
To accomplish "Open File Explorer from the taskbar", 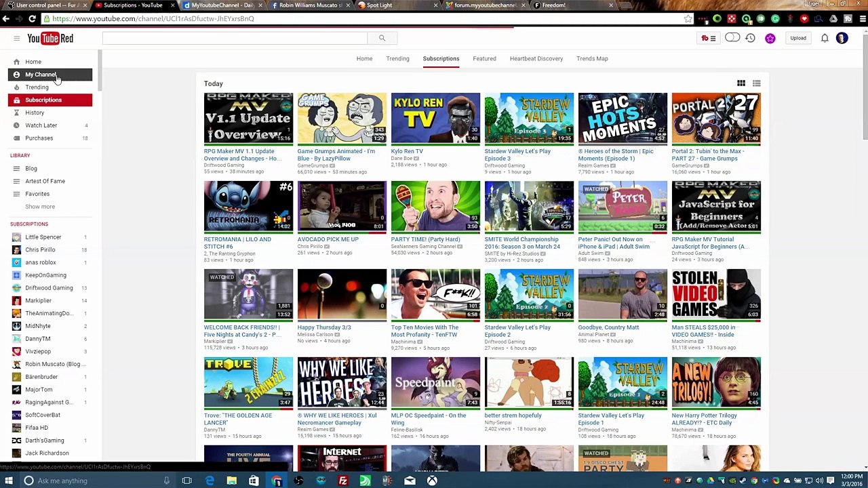I will point(231,481).
